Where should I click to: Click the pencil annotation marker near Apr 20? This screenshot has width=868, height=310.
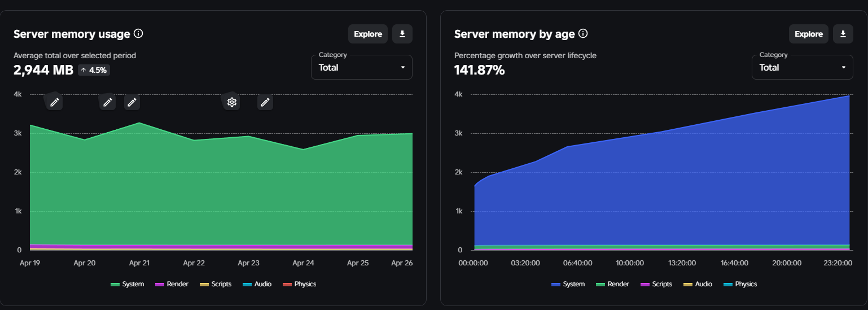(x=107, y=102)
